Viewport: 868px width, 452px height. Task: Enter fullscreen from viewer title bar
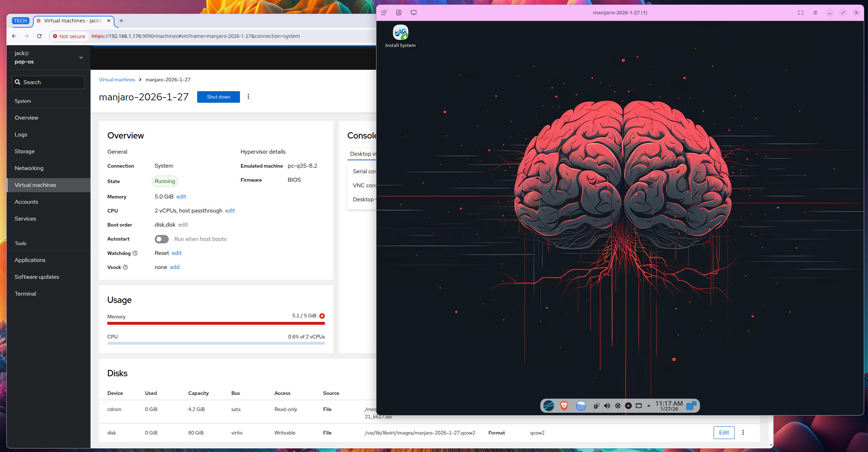800,12
